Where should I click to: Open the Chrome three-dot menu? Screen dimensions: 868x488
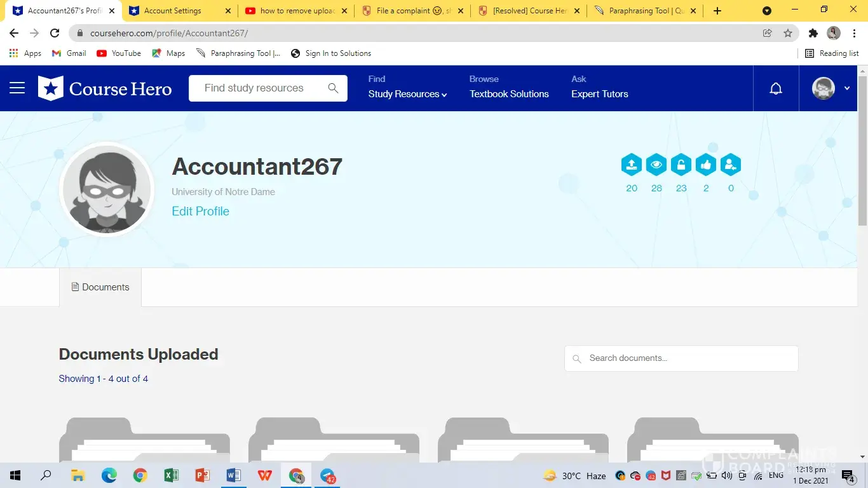pyautogui.click(x=853, y=33)
